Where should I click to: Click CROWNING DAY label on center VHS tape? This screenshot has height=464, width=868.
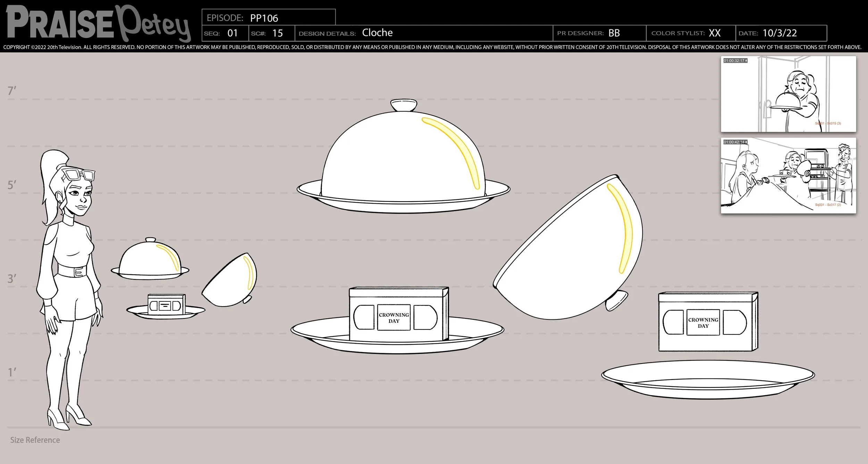(394, 318)
